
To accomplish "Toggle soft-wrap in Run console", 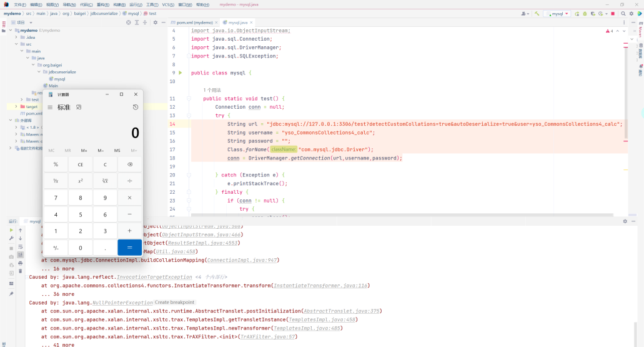I will [x=21, y=246].
